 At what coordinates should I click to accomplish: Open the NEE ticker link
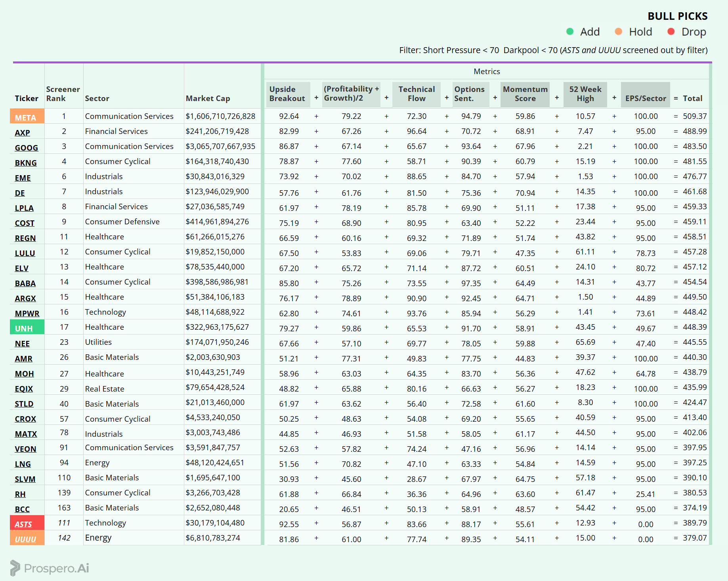[x=22, y=344]
